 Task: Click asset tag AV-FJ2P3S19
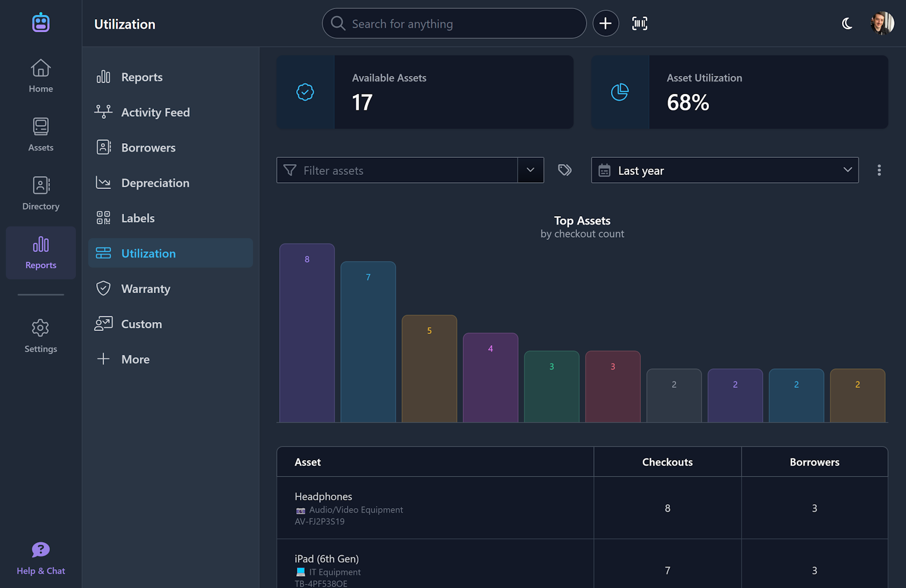pos(319,522)
